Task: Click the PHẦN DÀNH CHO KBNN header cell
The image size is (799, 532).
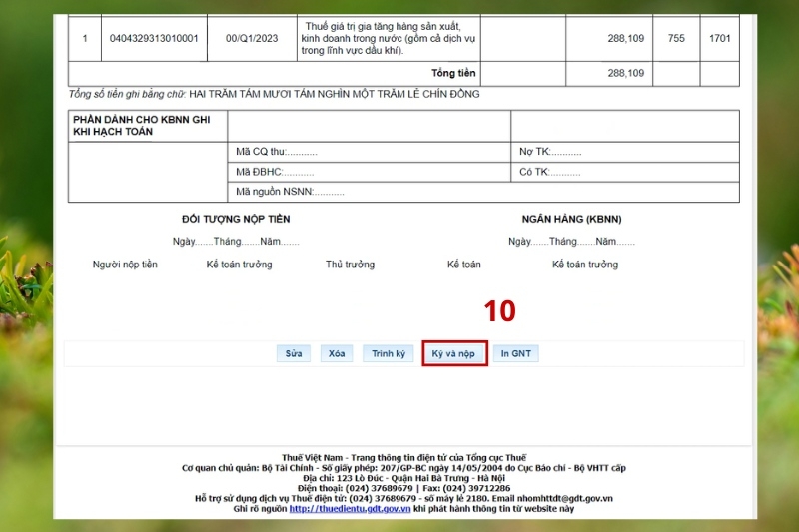Action: (x=148, y=126)
